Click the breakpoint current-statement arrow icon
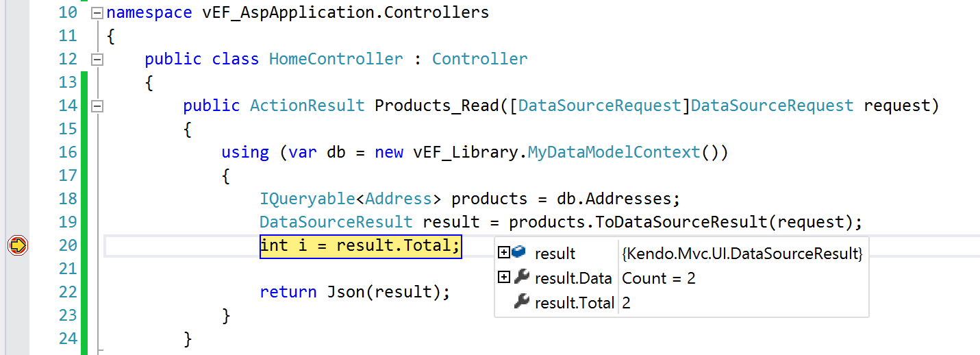 pos(18,245)
